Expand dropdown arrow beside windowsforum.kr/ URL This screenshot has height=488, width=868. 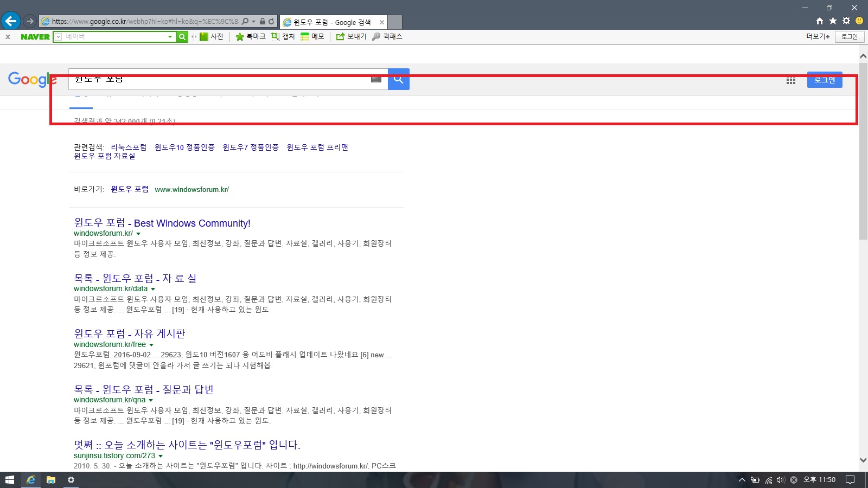pyautogui.click(x=138, y=234)
